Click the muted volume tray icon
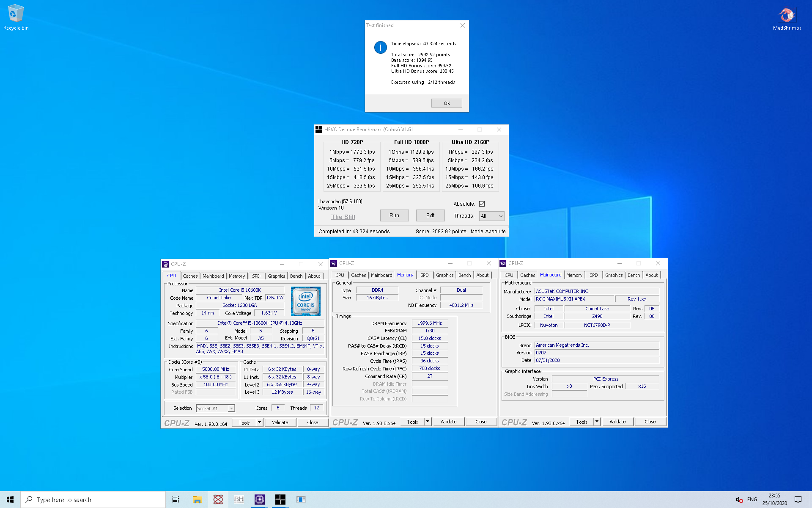Screen dimensions: 812x508 (x=739, y=500)
